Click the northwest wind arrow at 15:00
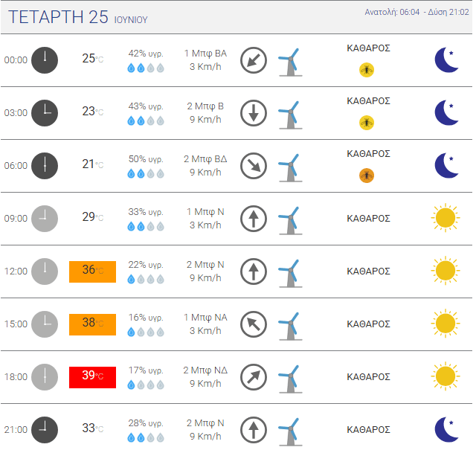The image size is (476, 453). click(254, 324)
